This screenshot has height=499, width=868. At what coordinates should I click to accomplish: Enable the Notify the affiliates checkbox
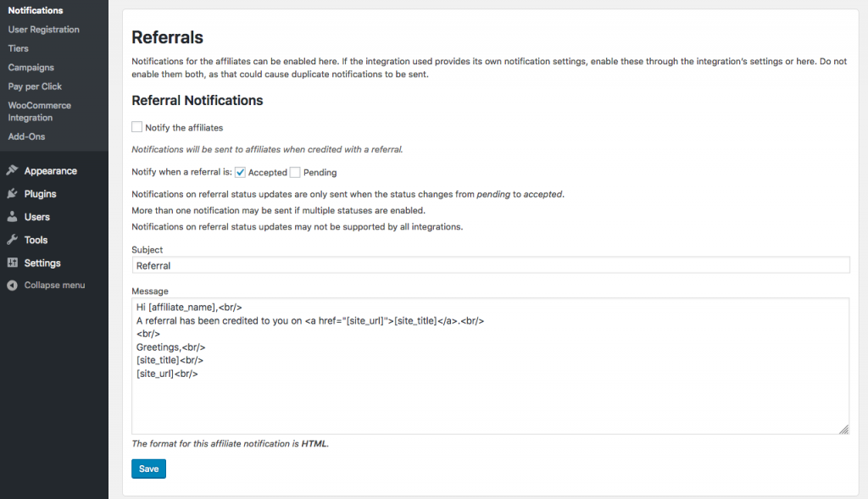136,127
